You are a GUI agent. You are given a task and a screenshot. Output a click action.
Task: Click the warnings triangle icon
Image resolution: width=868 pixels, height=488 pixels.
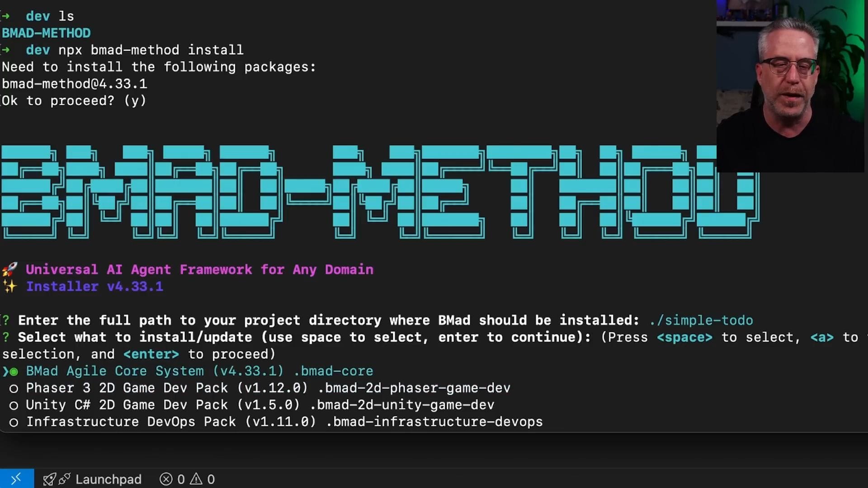tap(196, 479)
